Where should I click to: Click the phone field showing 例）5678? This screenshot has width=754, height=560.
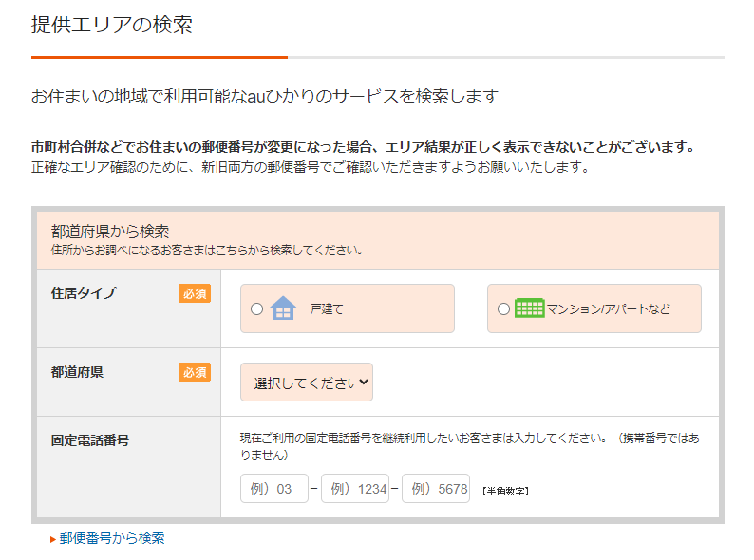pyautogui.click(x=436, y=489)
